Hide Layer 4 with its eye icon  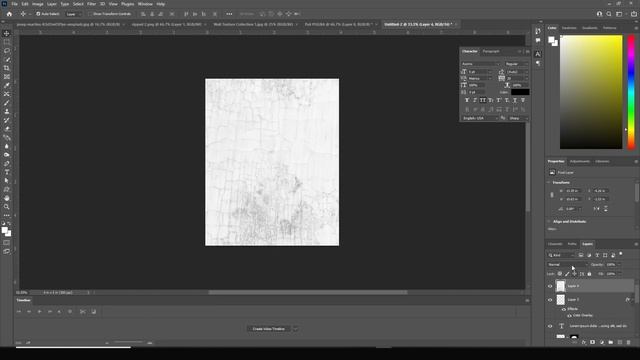pos(550,286)
